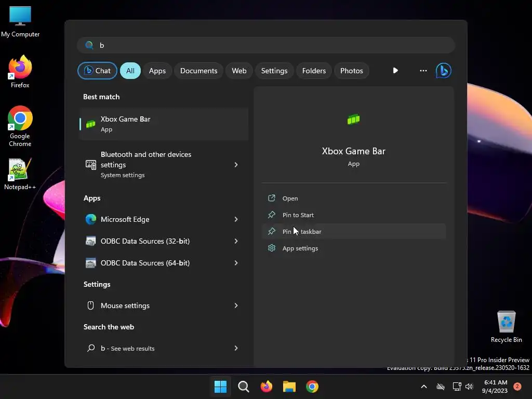
Task: Select the All filter tab
Action: [x=130, y=71]
